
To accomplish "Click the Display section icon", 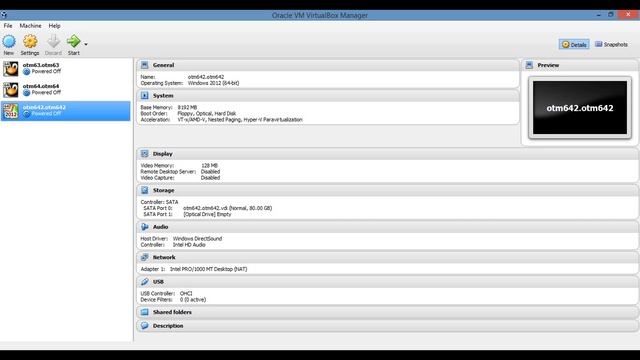I will 144,154.
